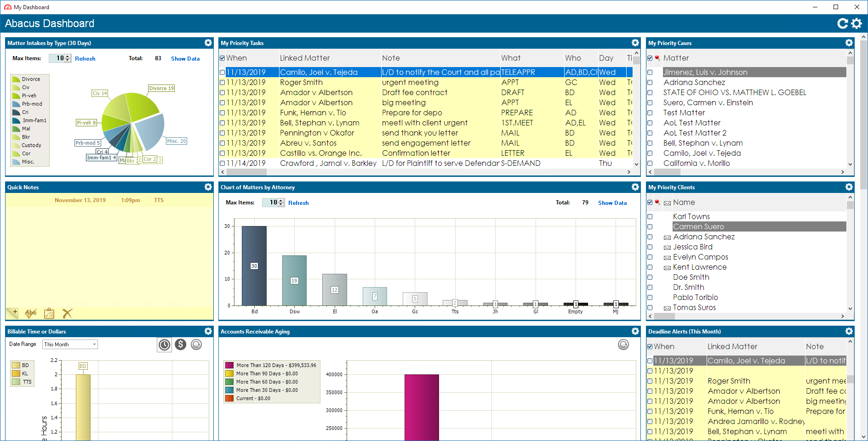Image resolution: width=868 pixels, height=441 pixels.
Task: Delete note using the X icon
Action: [68, 313]
